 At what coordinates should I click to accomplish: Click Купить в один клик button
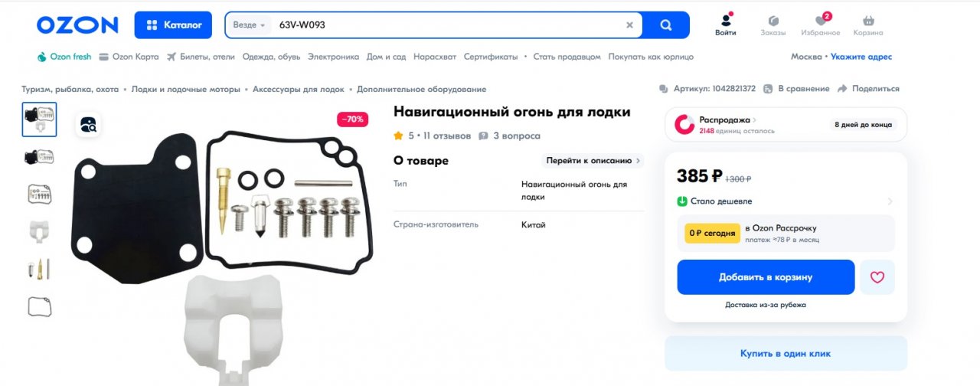coord(785,354)
